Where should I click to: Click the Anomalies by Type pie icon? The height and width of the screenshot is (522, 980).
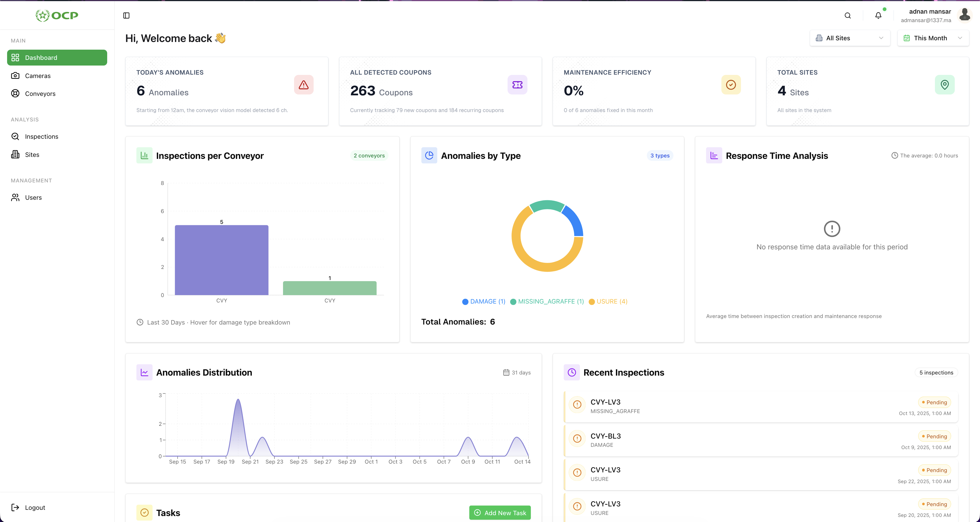pos(429,155)
